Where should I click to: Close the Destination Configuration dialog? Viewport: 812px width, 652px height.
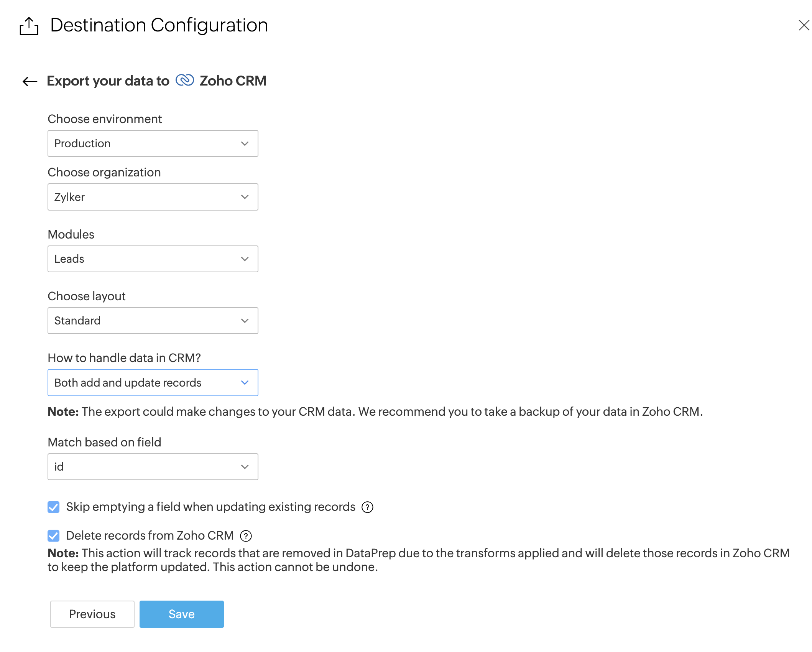[804, 25]
